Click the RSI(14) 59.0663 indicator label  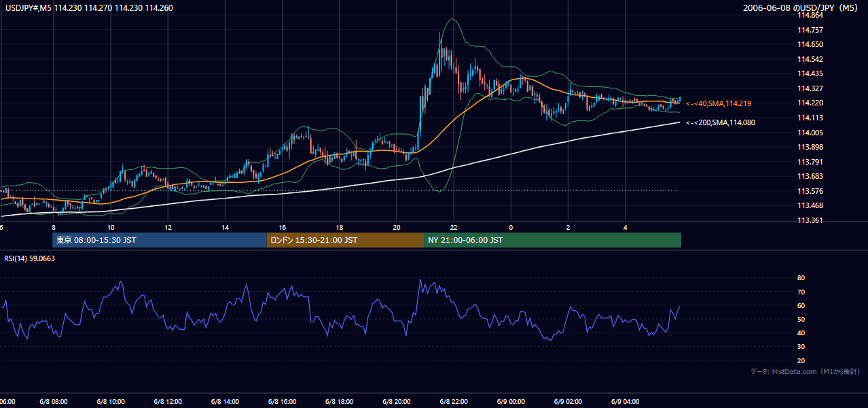29,258
